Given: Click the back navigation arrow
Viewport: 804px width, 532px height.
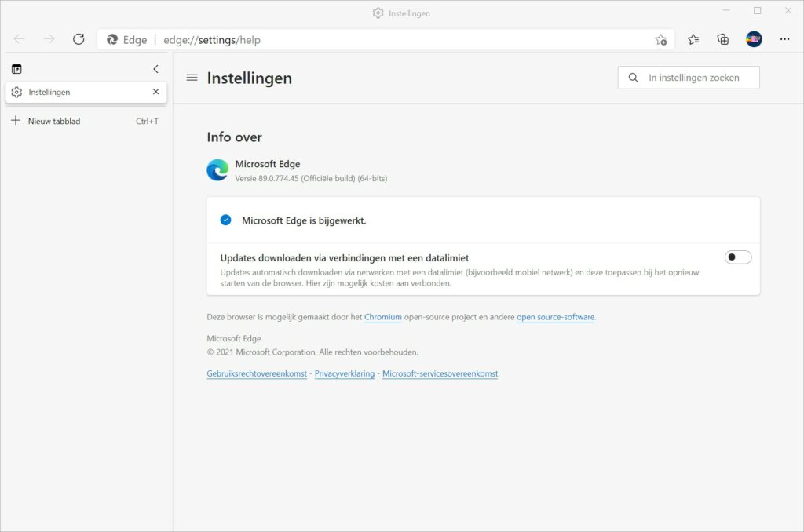Looking at the screenshot, I should click(20, 39).
